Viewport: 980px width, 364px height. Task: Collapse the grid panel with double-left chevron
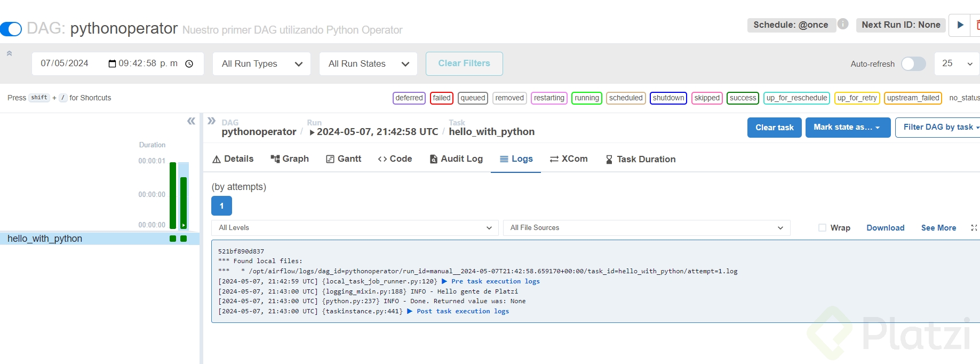tap(191, 121)
